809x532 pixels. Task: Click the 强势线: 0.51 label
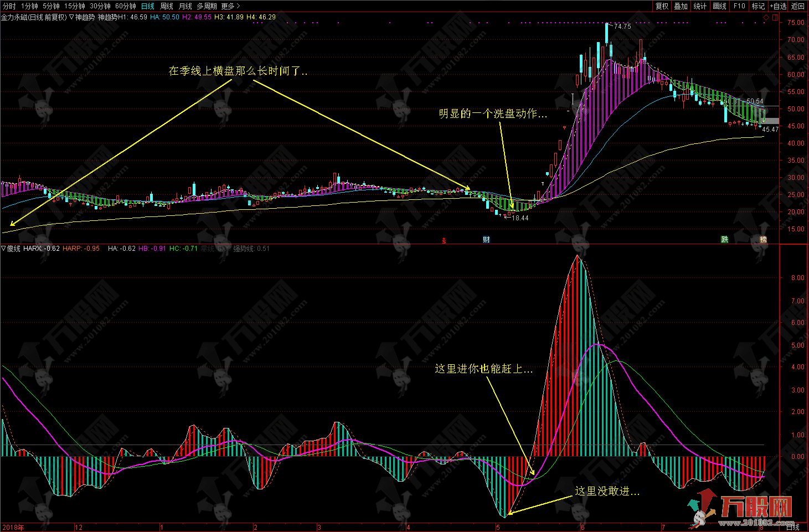click(x=251, y=249)
